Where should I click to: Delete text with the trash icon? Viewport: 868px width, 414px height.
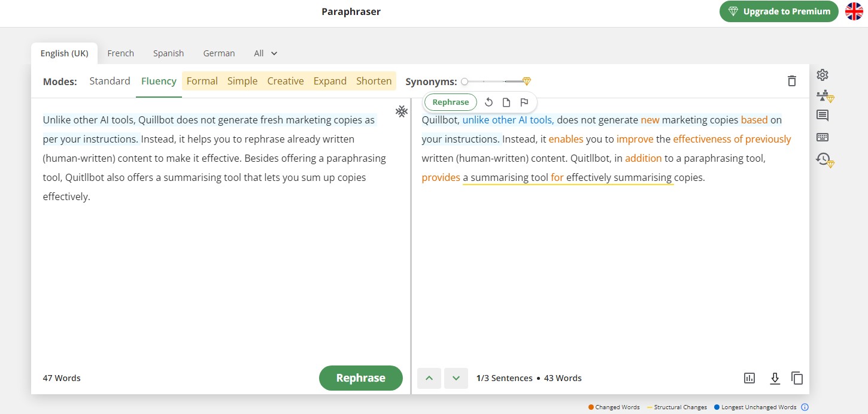792,81
